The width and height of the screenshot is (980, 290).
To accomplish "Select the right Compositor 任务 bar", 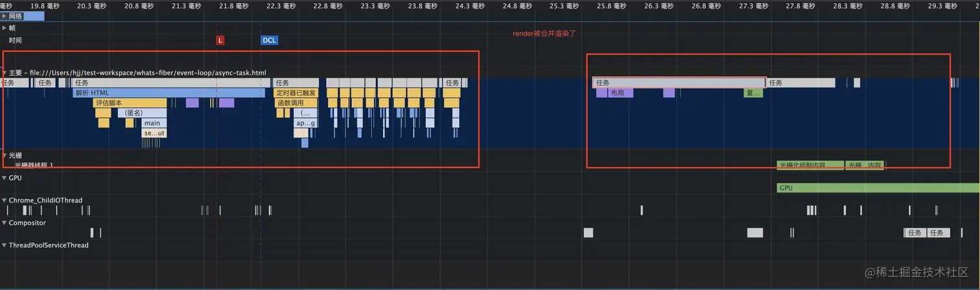I will pos(937,232).
